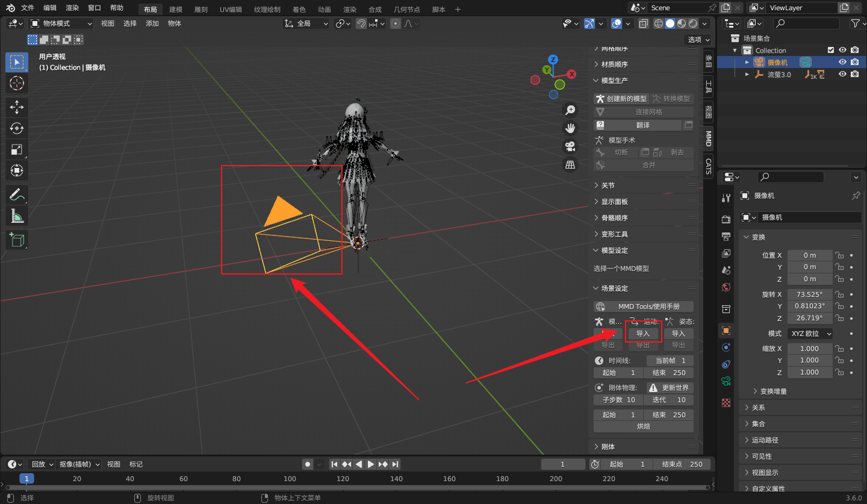Hide 流萤3.0 in viewport via eye icon
867x504 pixels.
[x=843, y=74]
